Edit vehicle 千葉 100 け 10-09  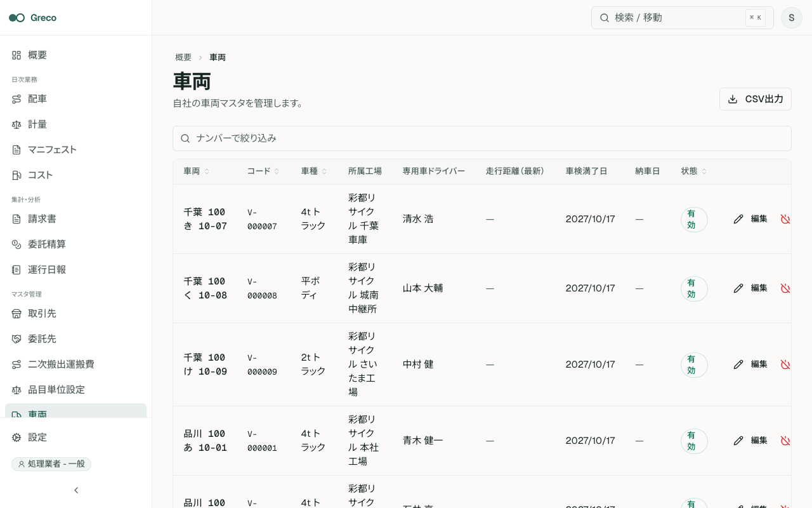[x=750, y=364]
